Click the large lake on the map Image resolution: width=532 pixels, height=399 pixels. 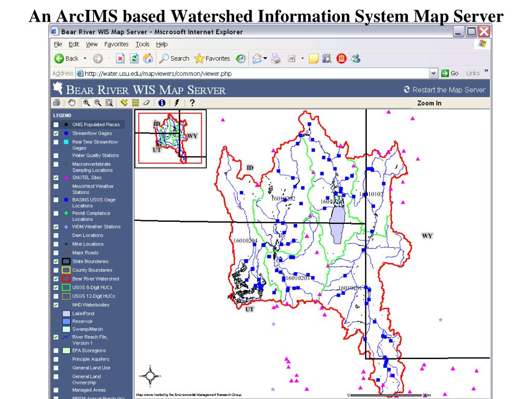pos(337,224)
